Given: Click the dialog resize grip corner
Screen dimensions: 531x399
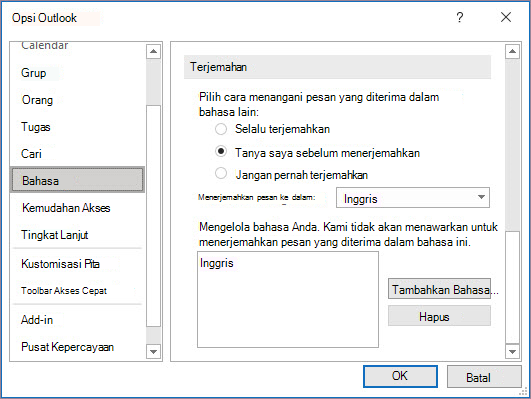Looking at the screenshot, I should tap(523, 392).
